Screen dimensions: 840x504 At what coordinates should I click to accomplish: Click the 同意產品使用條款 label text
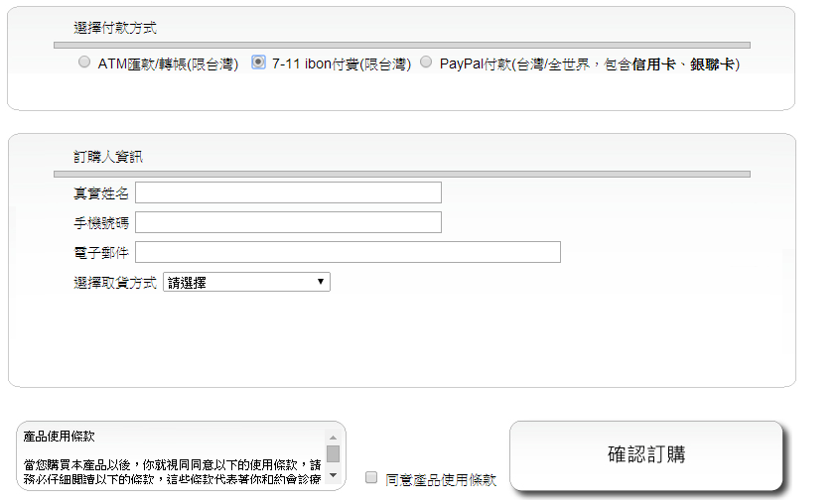[x=440, y=479]
